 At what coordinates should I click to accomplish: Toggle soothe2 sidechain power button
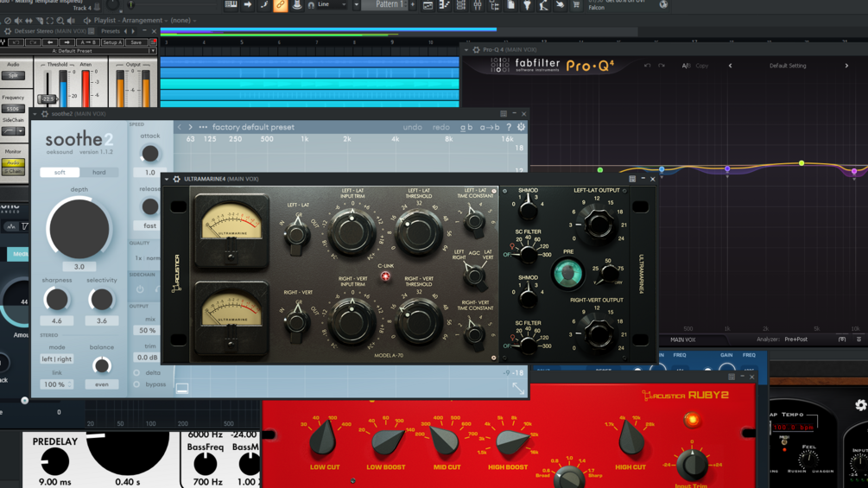coord(140,289)
